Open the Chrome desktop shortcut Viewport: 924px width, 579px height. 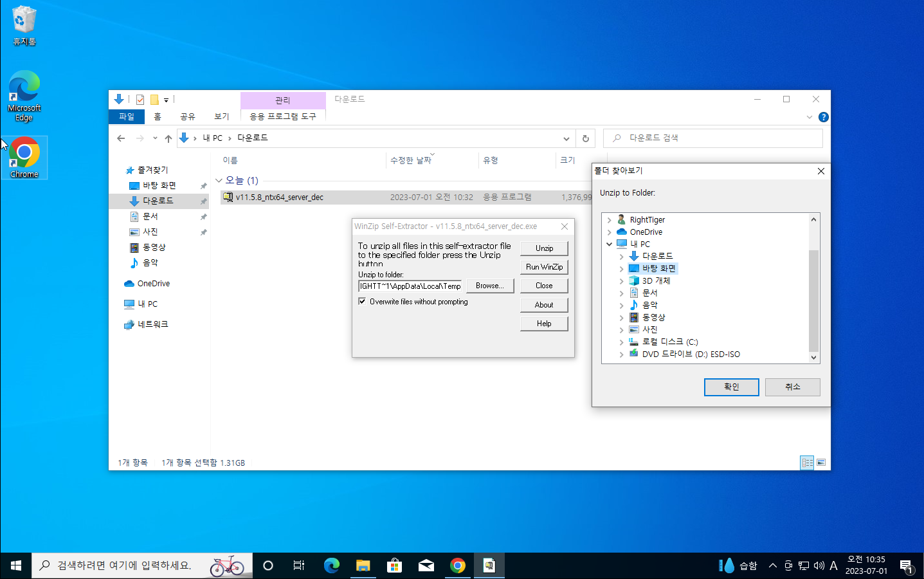(x=24, y=157)
